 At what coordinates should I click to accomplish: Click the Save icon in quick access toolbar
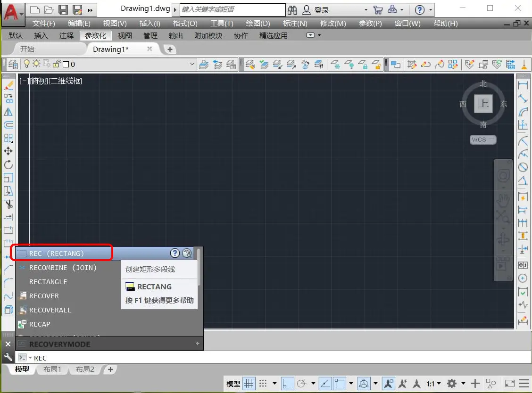pyautogui.click(x=63, y=10)
